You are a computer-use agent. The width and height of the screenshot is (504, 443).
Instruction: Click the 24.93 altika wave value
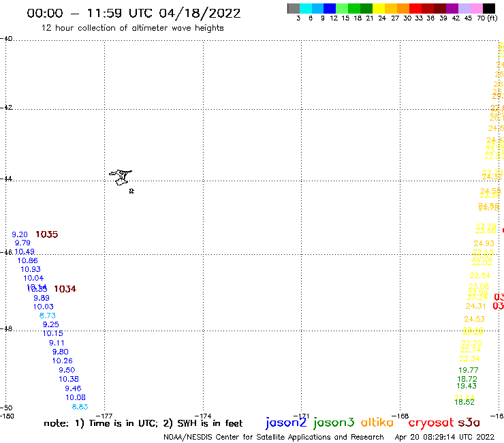click(484, 243)
